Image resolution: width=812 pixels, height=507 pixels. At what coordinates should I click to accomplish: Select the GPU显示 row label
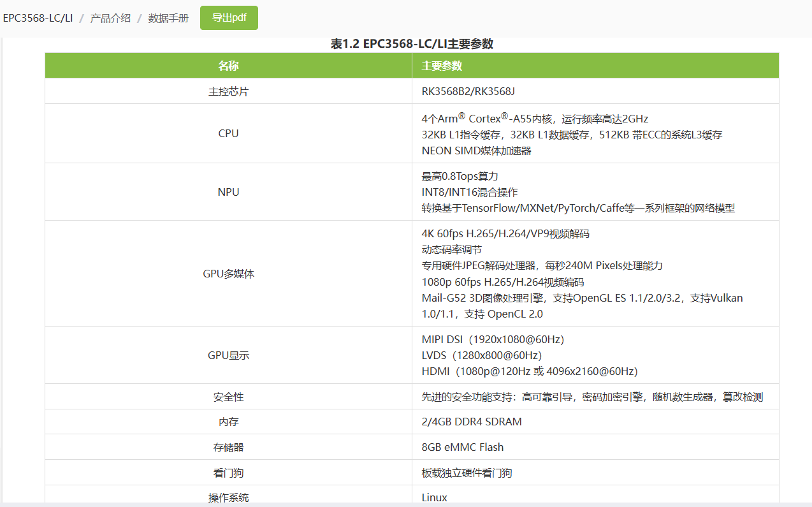point(228,355)
